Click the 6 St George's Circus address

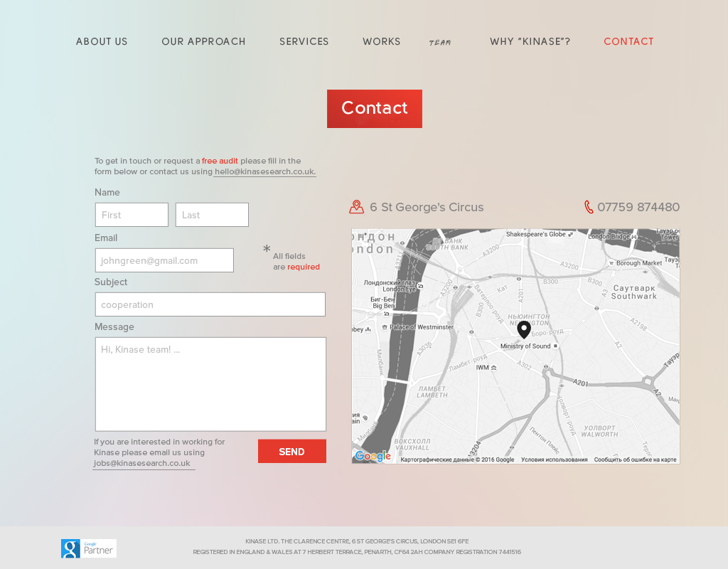pos(427,207)
